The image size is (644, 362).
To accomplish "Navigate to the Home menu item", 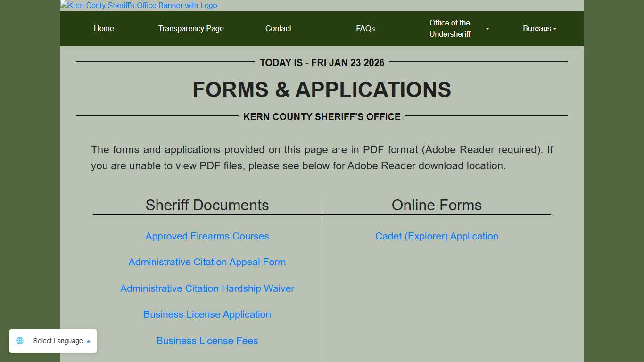I will pos(104,29).
